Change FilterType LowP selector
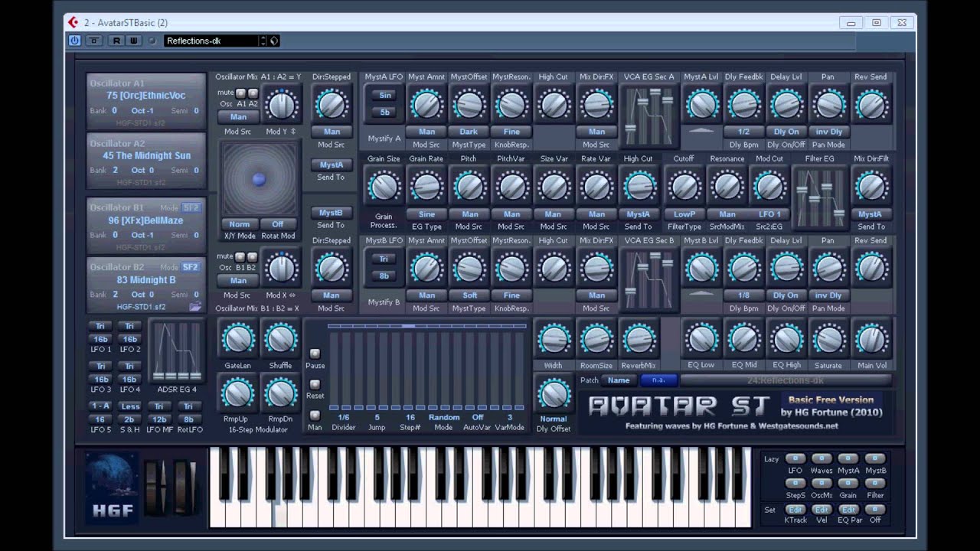Screen dimensions: 980x551 click(684, 214)
